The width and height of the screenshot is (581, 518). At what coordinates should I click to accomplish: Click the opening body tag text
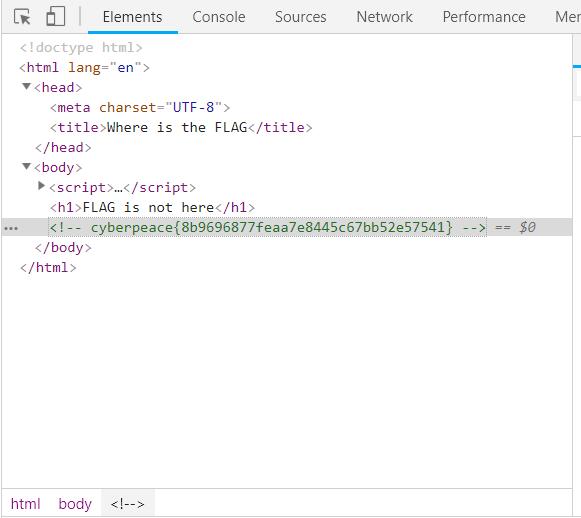pos(58,167)
